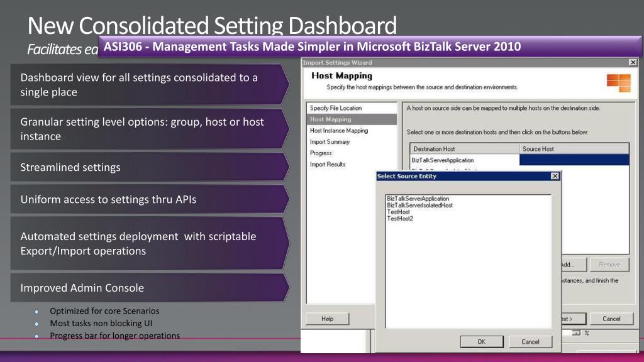
Task: Click 'Granular setting level options' banner
Action: (x=150, y=129)
